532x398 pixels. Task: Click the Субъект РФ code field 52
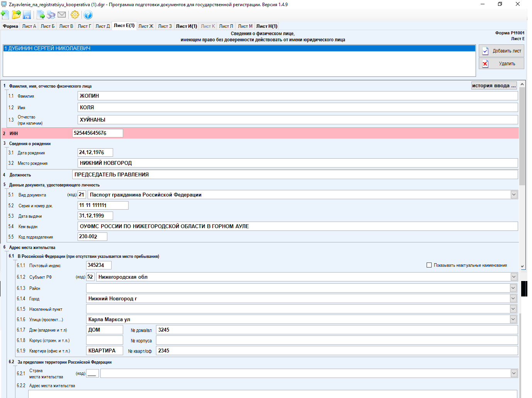(x=90, y=277)
